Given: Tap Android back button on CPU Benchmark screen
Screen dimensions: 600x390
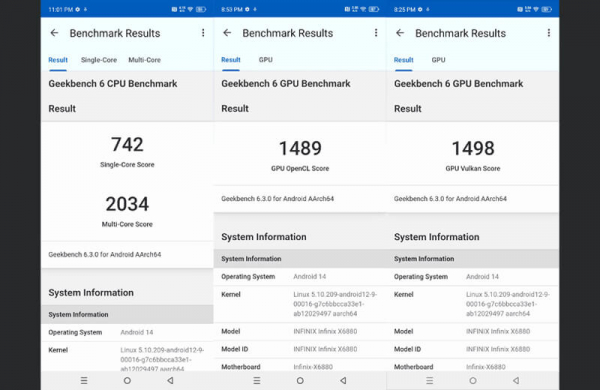Looking at the screenshot, I should click(x=170, y=380).
